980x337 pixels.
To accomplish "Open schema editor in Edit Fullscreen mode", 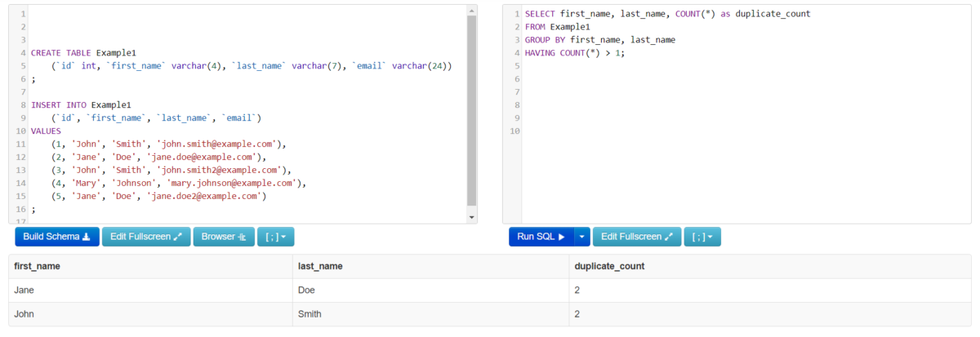I will (146, 237).
